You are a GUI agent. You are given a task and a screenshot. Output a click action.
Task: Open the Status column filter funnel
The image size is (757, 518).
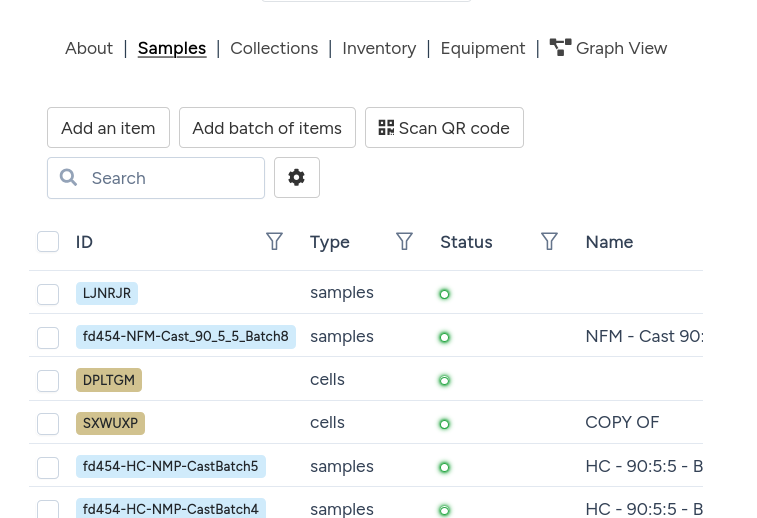click(549, 241)
